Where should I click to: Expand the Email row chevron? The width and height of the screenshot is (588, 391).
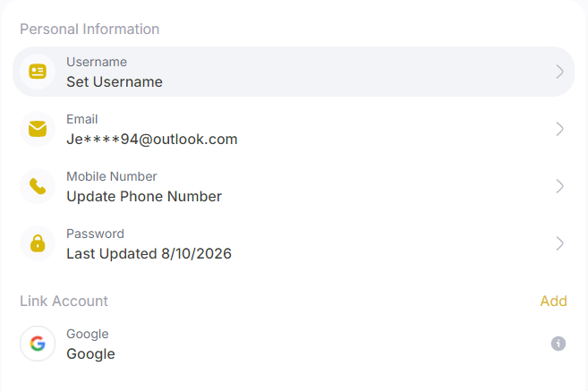coord(559,129)
